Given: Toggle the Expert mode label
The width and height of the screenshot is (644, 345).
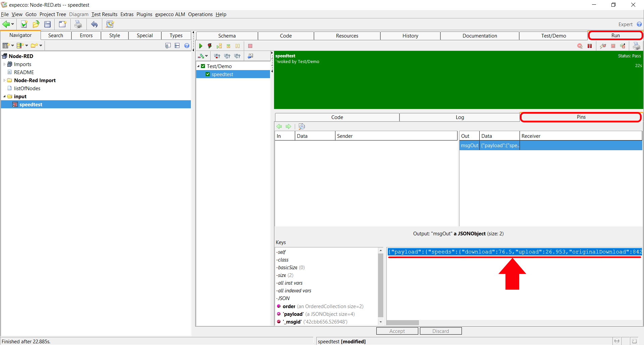Looking at the screenshot, I should (x=625, y=24).
